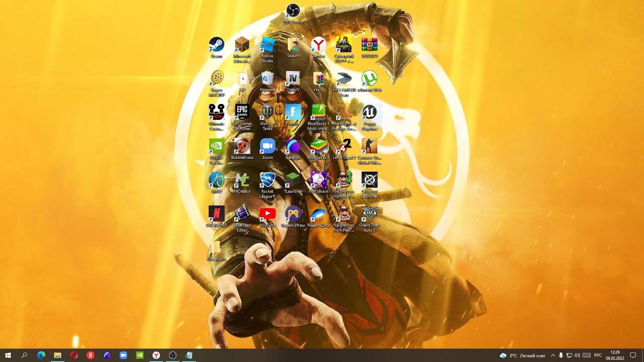The image size is (644, 362).
Task: Select the Counter-Strike Global Offensive shortcut
Action: (x=369, y=151)
